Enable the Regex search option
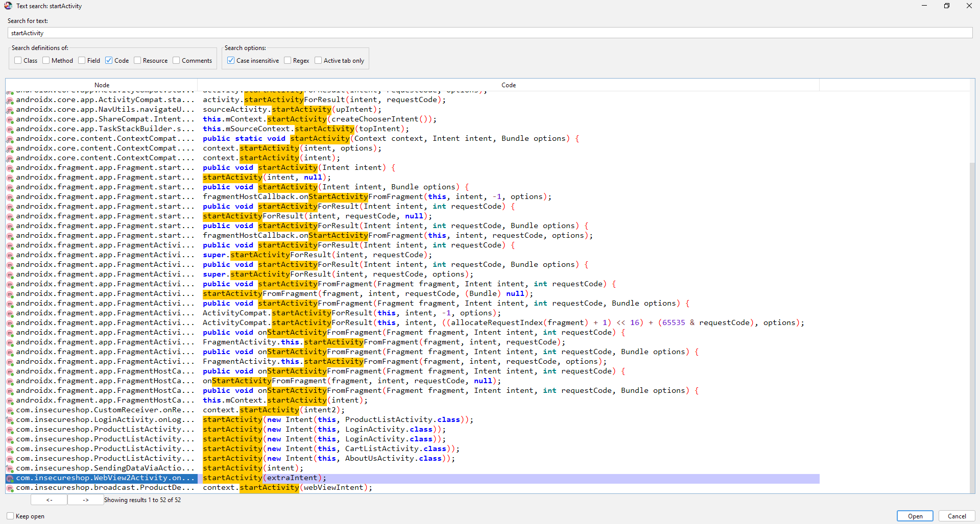Screen dimensions: 980x524 click(288, 60)
